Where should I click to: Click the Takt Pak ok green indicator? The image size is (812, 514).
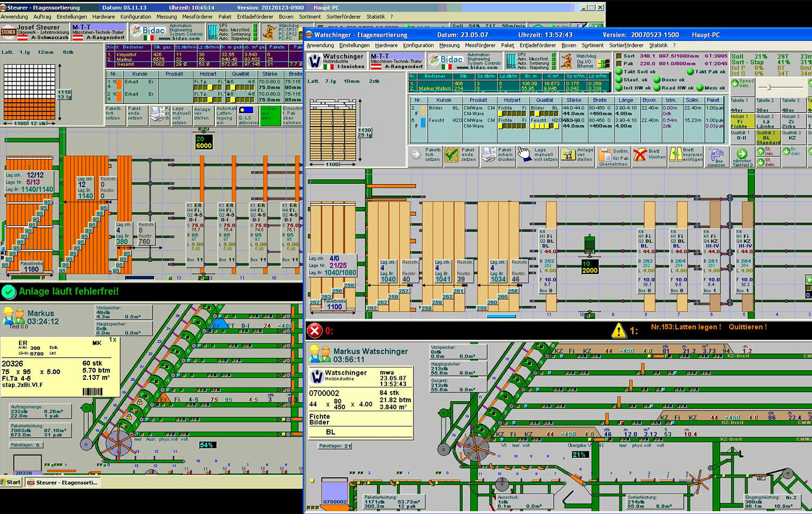[690, 72]
